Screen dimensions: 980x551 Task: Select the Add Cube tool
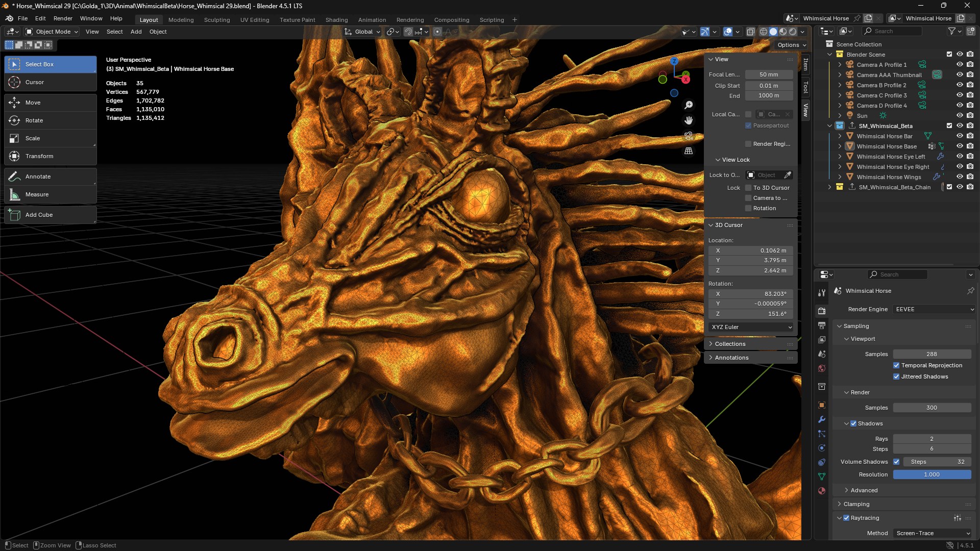[x=50, y=215]
